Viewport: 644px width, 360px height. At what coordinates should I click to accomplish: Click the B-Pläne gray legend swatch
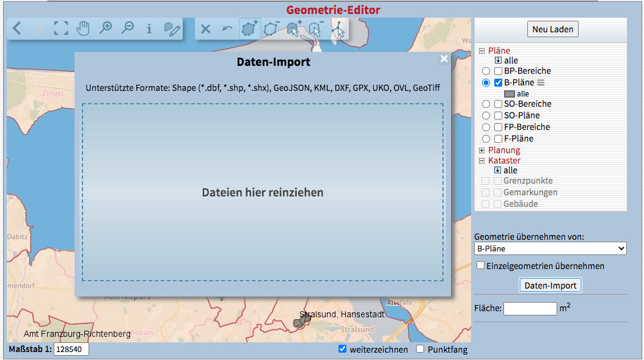pos(509,94)
